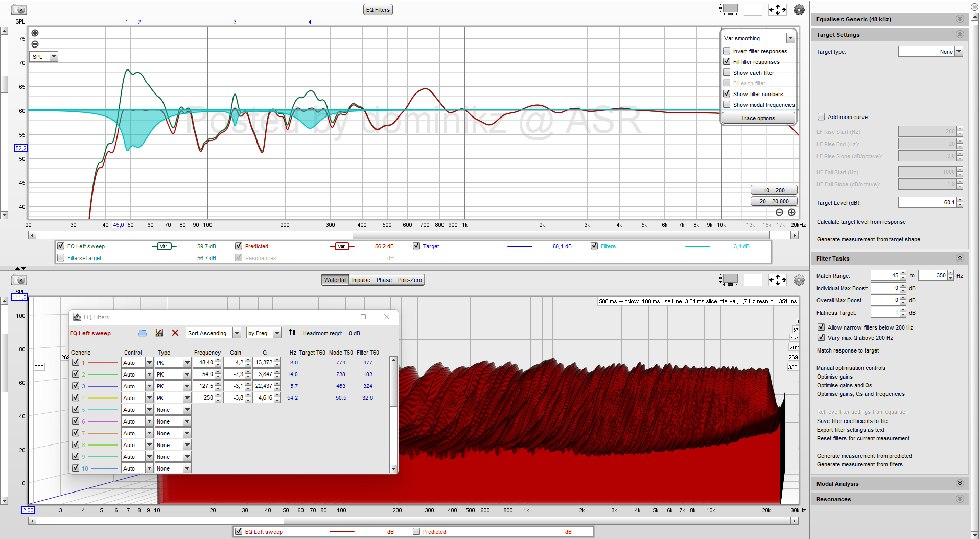The width and height of the screenshot is (980, 539).
Task: Switch to the Phase tab
Action: tap(384, 280)
